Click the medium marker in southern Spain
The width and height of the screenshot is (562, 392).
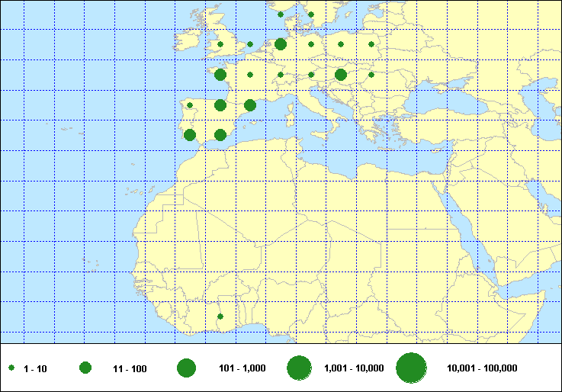220,135
